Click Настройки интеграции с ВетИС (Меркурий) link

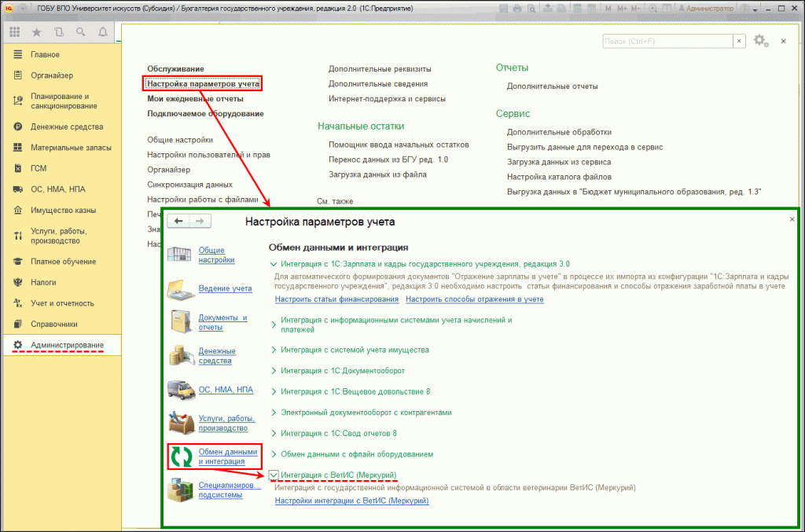coord(351,501)
